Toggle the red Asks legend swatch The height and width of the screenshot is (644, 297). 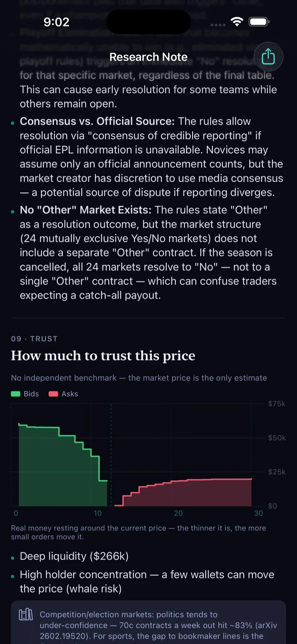click(x=53, y=394)
